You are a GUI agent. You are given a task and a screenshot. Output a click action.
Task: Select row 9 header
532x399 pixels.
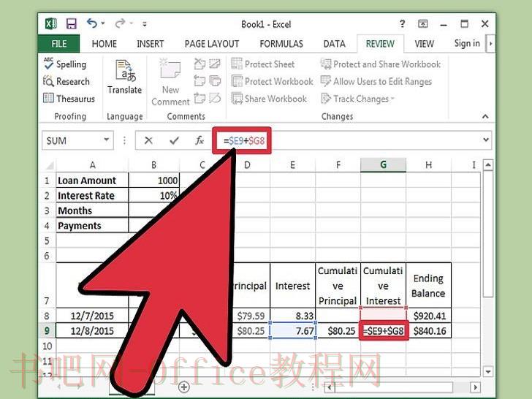[x=47, y=330]
